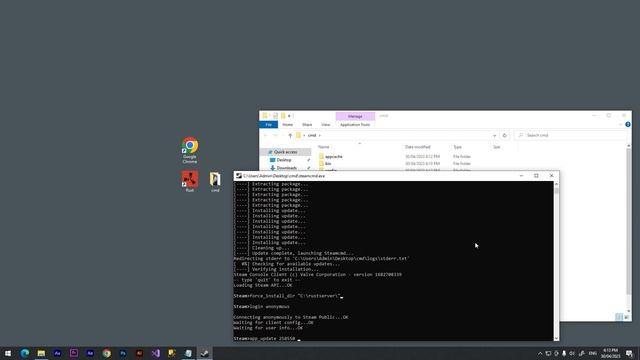Open Premiere Pro from the taskbar

tap(74, 353)
